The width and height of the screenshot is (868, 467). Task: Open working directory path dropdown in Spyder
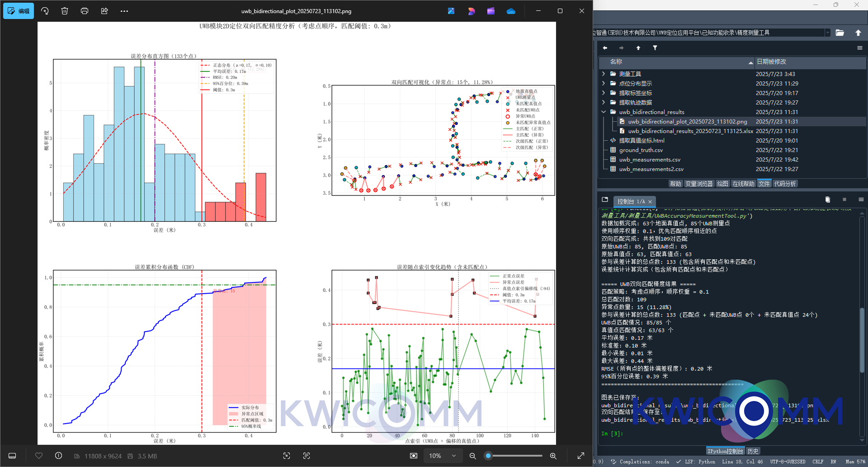click(x=828, y=33)
